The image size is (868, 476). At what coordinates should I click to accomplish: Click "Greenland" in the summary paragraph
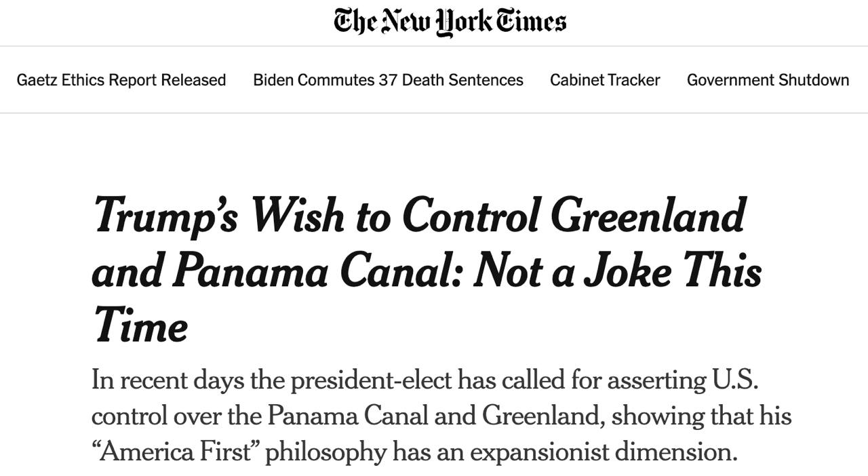[542, 416]
